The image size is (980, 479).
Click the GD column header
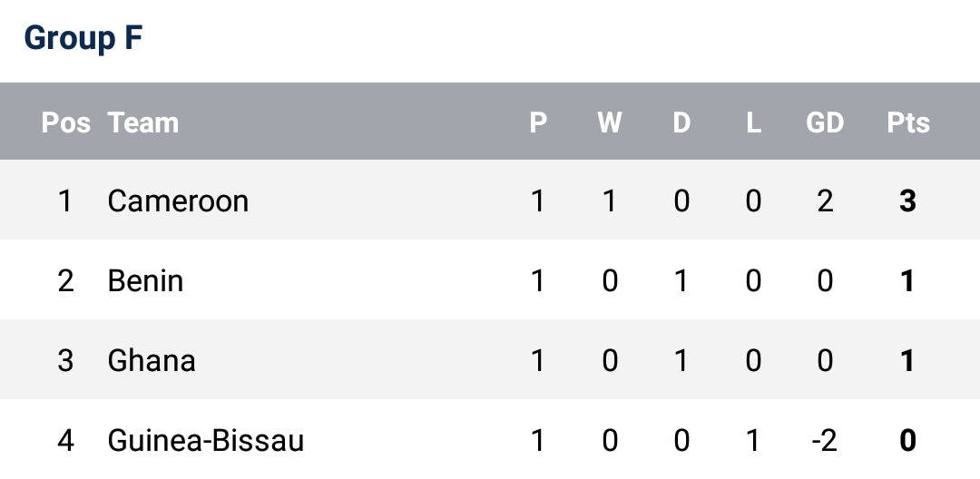[825, 122]
